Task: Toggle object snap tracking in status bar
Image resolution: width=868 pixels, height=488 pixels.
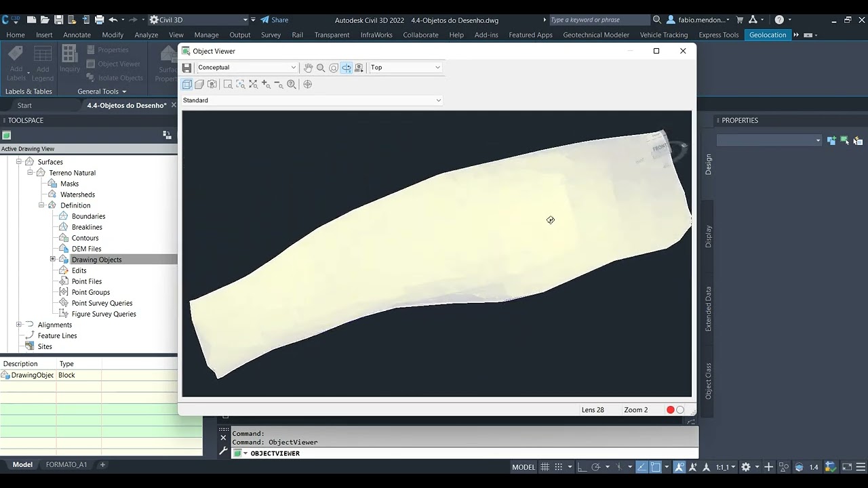Action: [x=642, y=467]
